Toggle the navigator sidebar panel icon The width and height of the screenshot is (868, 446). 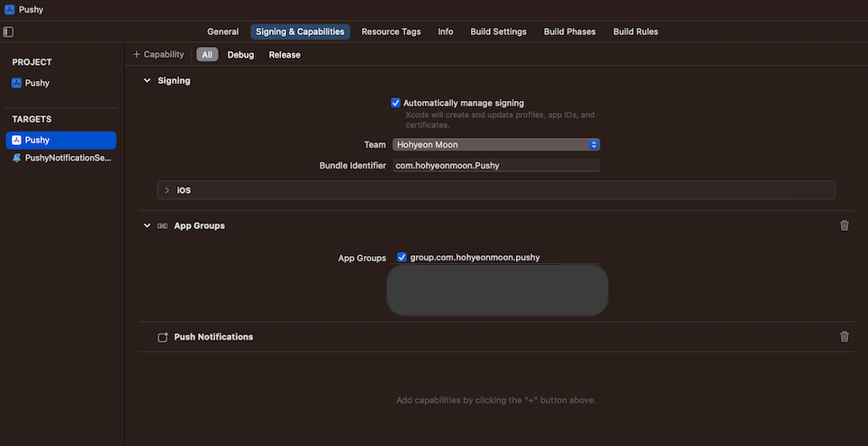(x=9, y=32)
